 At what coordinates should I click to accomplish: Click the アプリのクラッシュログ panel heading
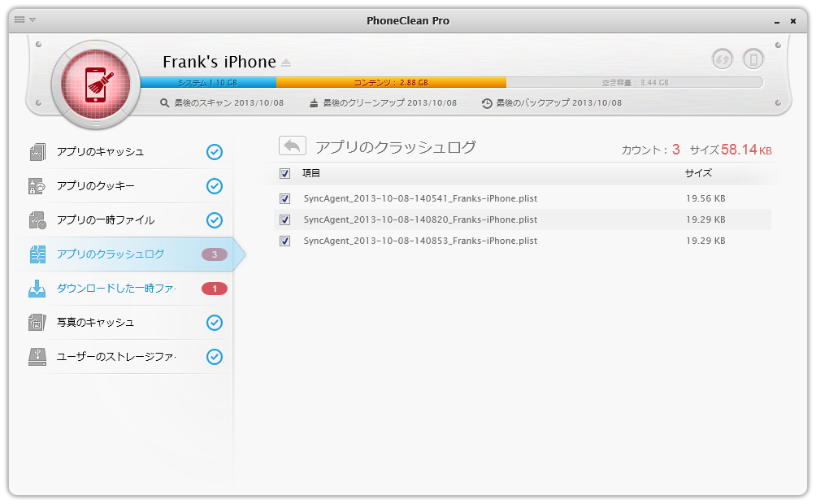tap(396, 147)
